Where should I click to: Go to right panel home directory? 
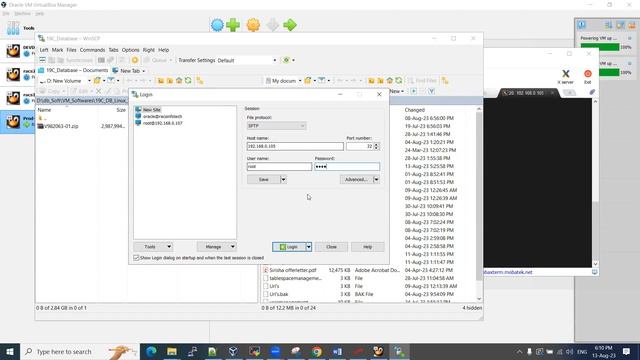point(390,81)
